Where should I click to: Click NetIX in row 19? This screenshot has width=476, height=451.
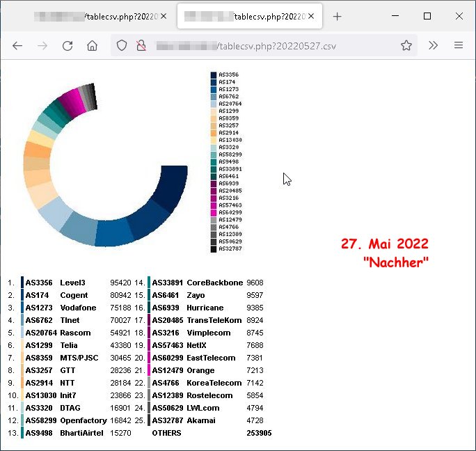[x=196, y=345]
